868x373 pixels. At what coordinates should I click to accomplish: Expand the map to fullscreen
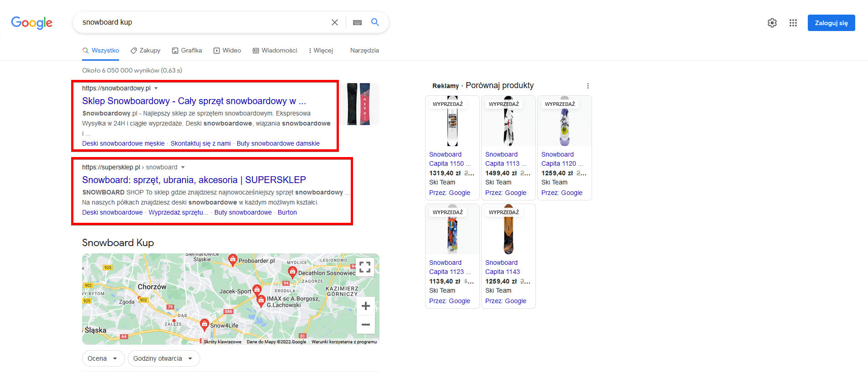click(x=365, y=267)
